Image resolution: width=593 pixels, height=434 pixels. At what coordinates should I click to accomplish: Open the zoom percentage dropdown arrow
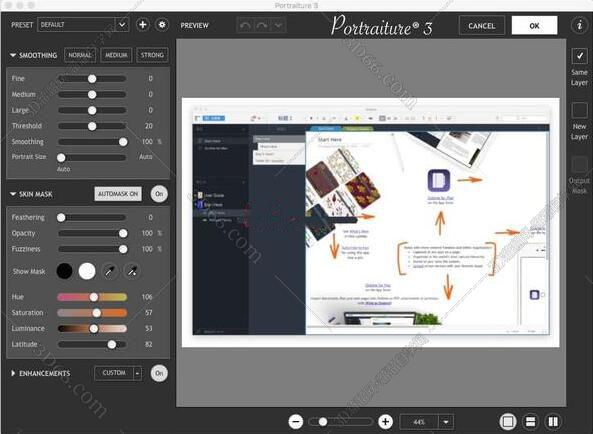point(446,422)
